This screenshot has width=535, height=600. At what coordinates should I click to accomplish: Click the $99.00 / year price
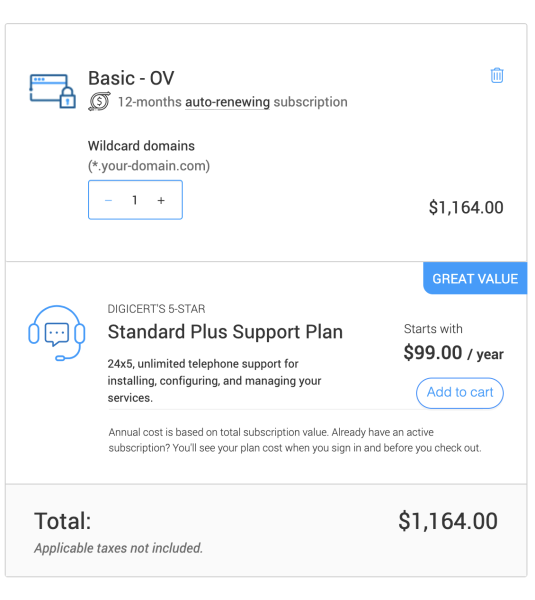click(453, 353)
